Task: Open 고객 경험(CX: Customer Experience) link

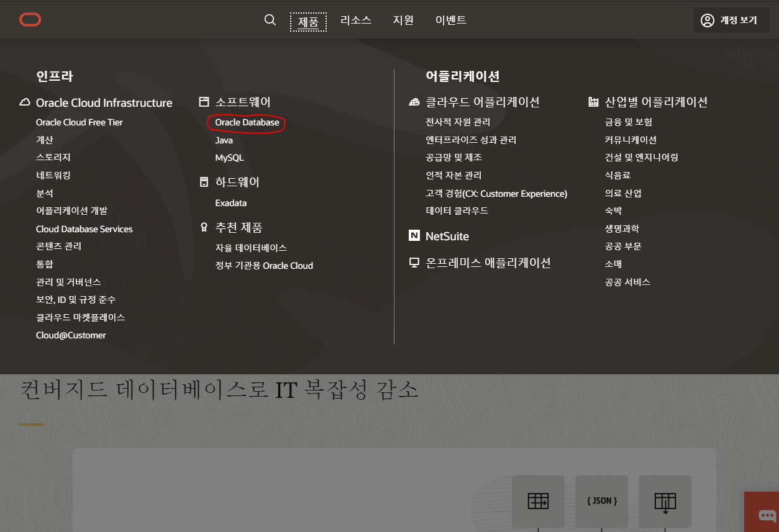Action: (x=496, y=194)
